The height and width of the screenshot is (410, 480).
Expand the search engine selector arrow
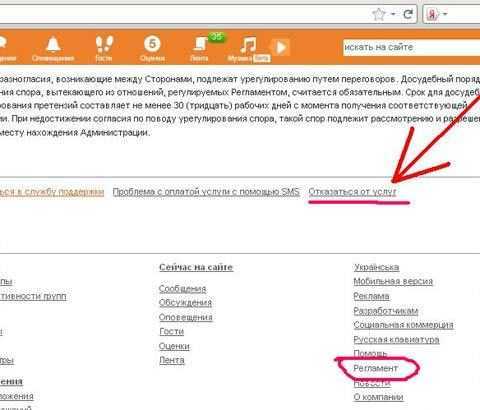[445, 14]
